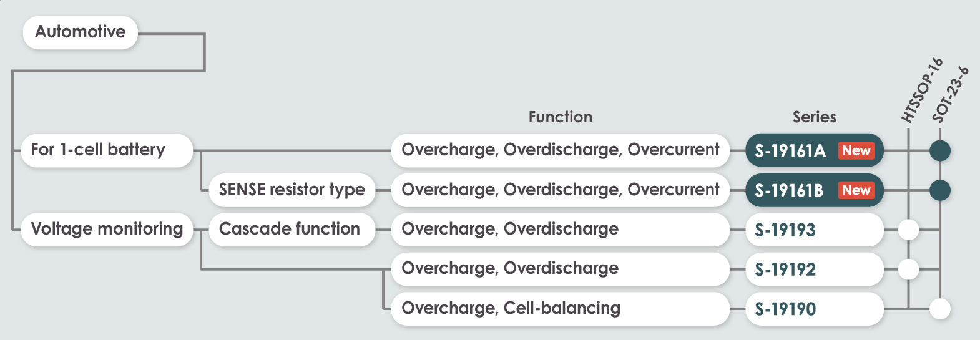Click the HTSSOP-16 circle for S-19192
This screenshot has height=340, width=980.
click(x=908, y=270)
